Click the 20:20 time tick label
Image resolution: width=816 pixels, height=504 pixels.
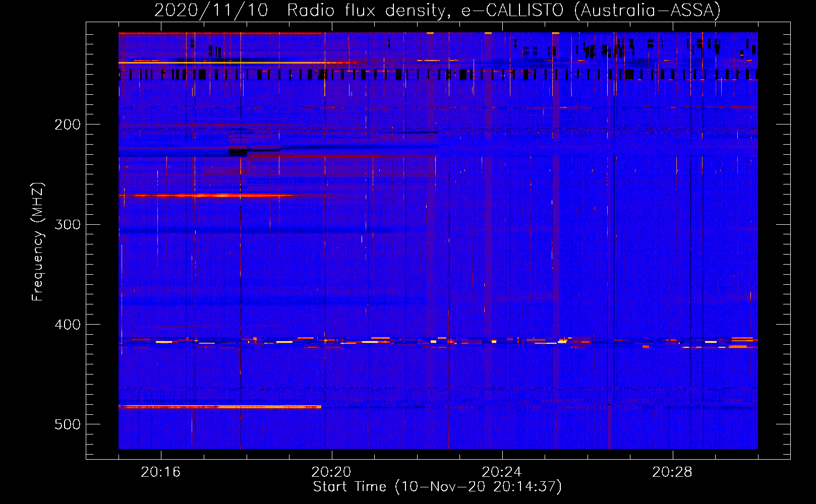331,472
